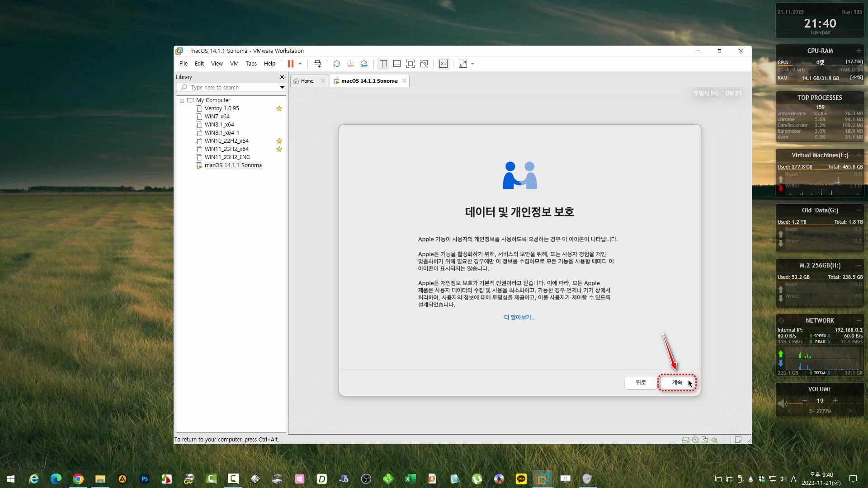Viewport: 868px width, 488px height.
Task: Open the Help menu
Action: coord(269,64)
